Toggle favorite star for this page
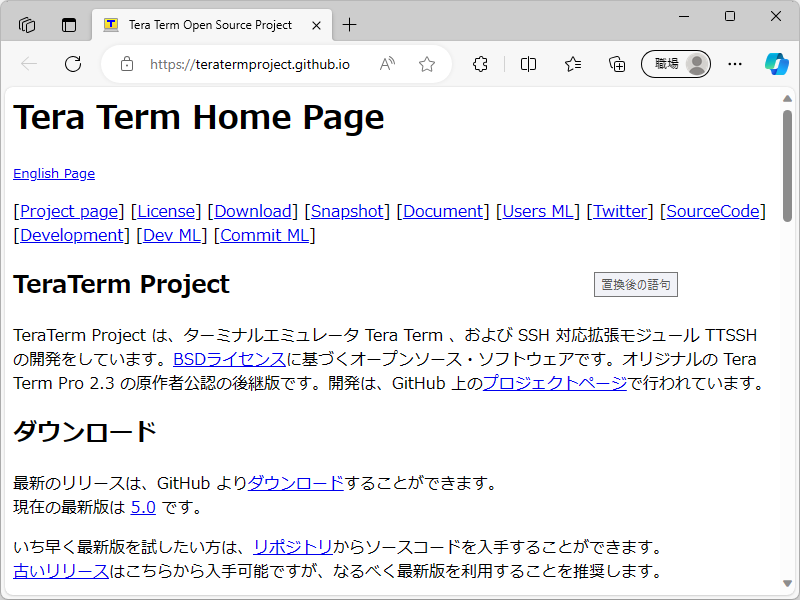The height and width of the screenshot is (600, 800). (427, 63)
